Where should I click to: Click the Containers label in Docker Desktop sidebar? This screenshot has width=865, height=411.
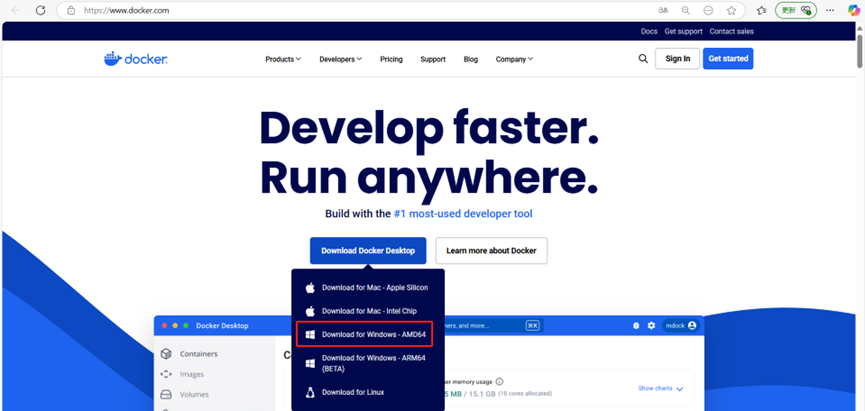[199, 354]
